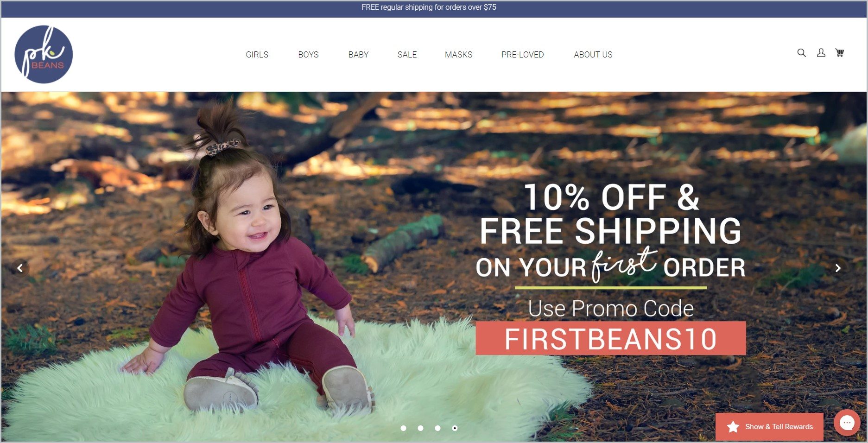
Task: Open the account user icon
Action: pyautogui.click(x=821, y=53)
